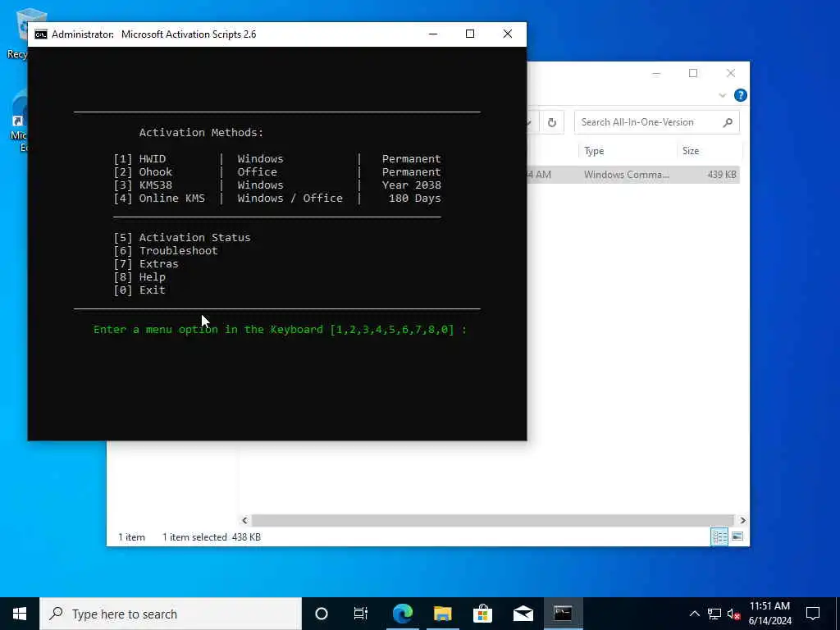Open Task View on taskbar
Image resolution: width=840 pixels, height=630 pixels.
click(361, 614)
